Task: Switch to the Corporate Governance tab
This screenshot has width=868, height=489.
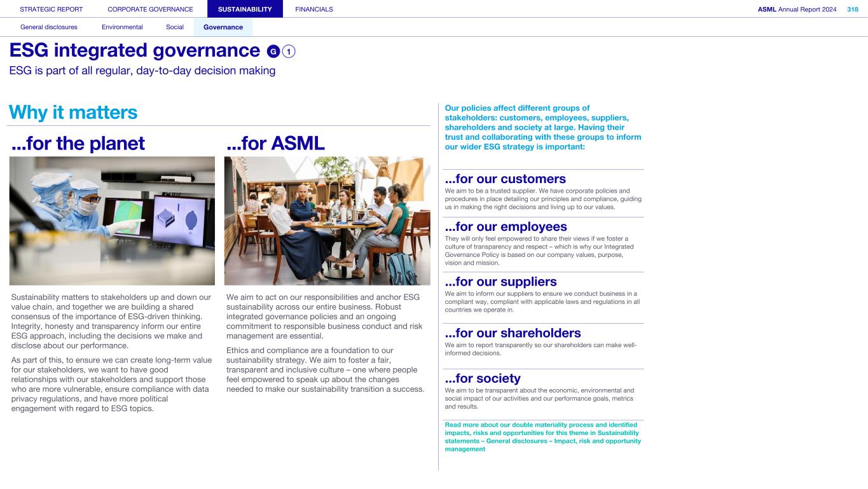Action: point(150,9)
